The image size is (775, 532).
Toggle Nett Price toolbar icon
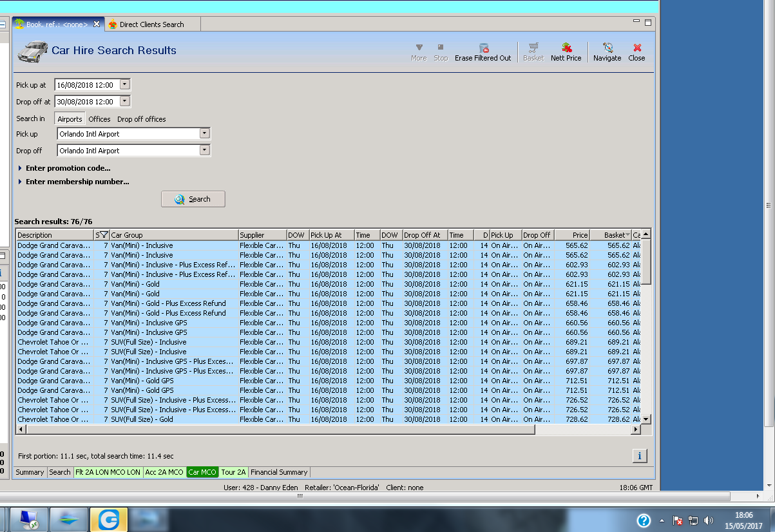pyautogui.click(x=566, y=48)
